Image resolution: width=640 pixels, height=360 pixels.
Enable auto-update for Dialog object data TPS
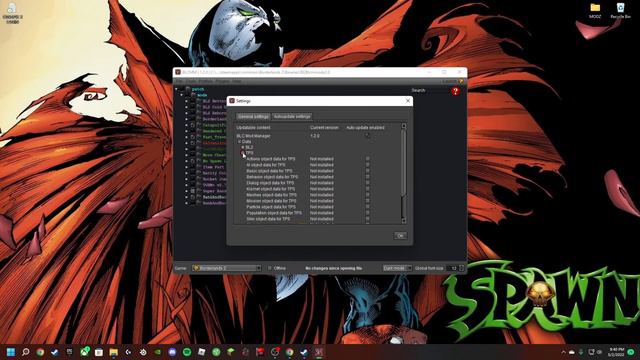(x=367, y=183)
